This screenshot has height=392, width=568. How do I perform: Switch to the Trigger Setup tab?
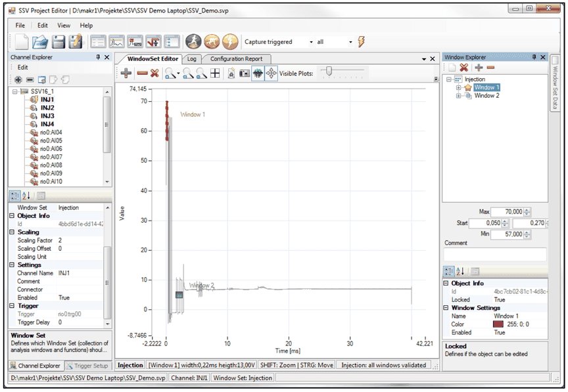coord(87,366)
